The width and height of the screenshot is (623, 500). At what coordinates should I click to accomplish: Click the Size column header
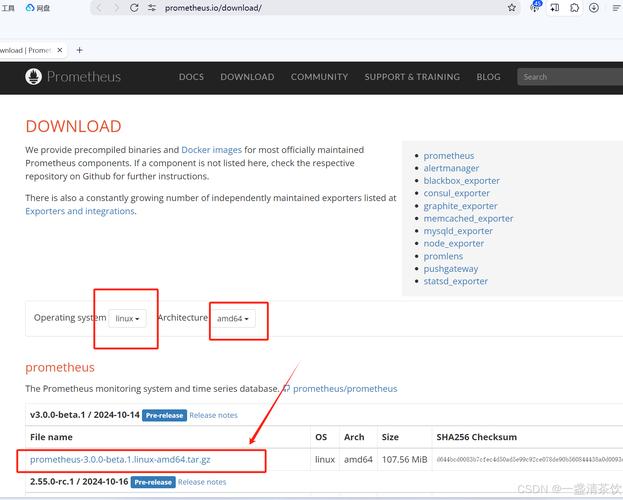coord(390,437)
